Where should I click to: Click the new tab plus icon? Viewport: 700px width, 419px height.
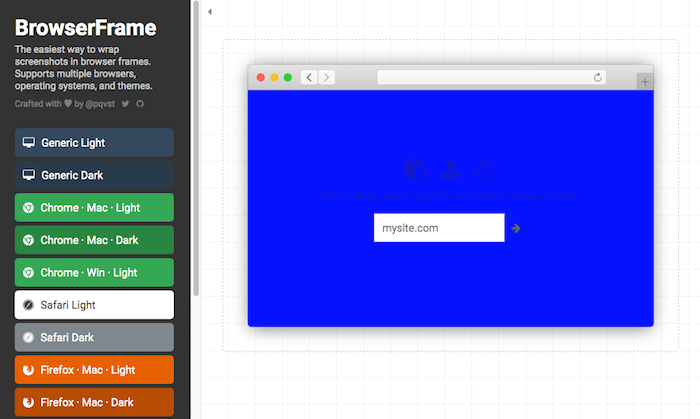[644, 82]
